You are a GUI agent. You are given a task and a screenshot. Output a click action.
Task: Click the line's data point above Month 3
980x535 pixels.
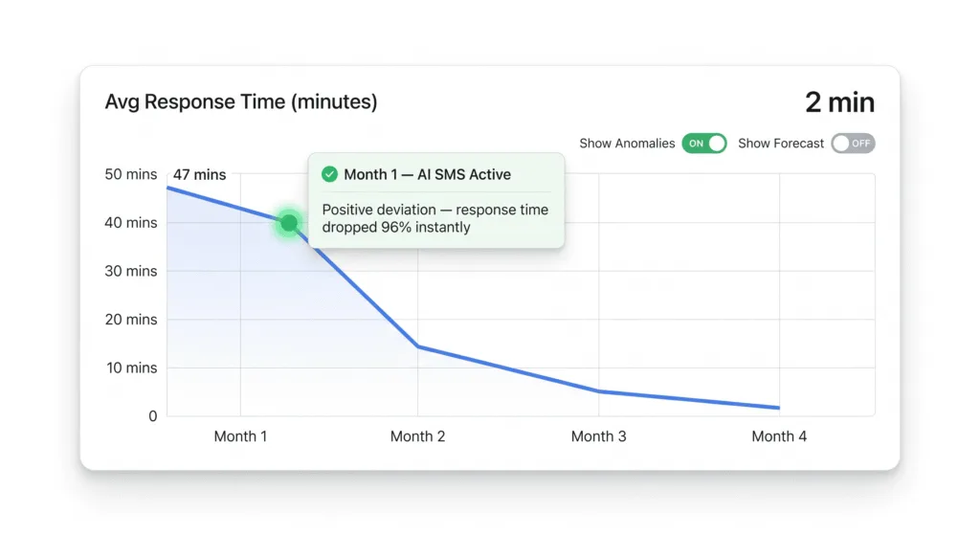coord(599,391)
